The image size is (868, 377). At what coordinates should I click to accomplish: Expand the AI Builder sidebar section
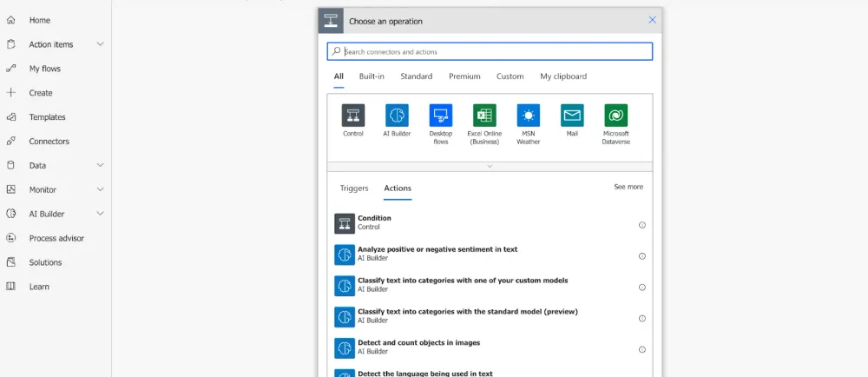[100, 214]
